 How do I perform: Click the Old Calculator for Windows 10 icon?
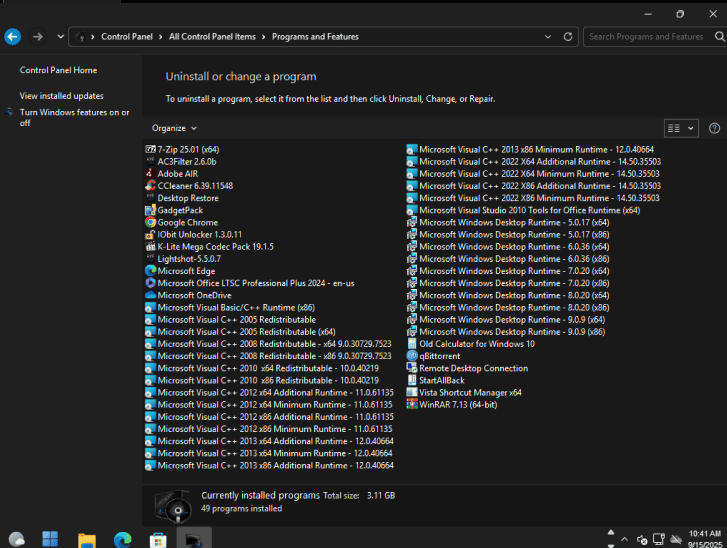pyautogui.click(x=412, y=344)
